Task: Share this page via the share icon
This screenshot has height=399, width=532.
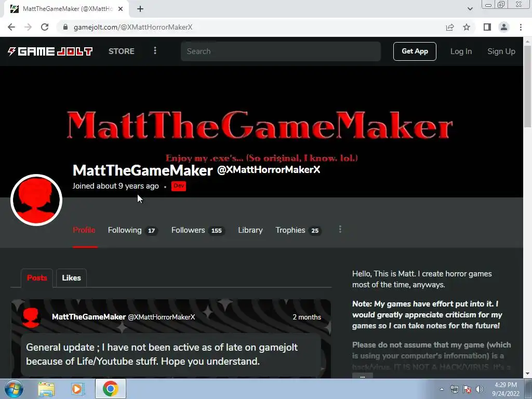Action: pos(450,27)
